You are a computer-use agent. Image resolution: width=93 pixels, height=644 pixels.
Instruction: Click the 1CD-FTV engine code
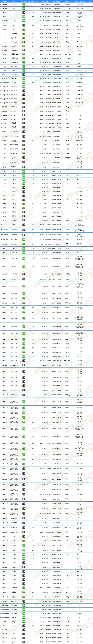80,626
